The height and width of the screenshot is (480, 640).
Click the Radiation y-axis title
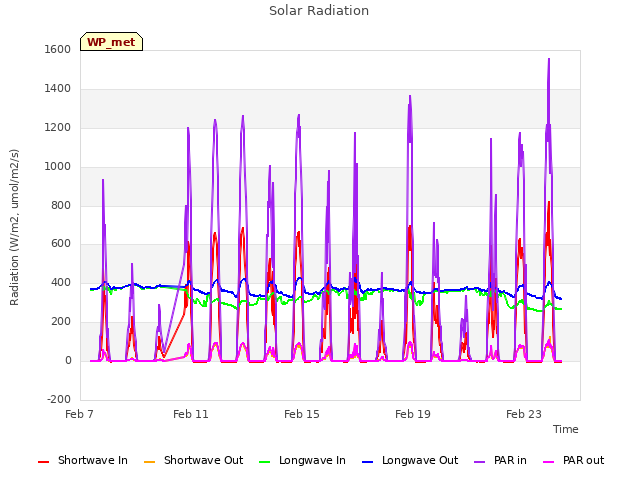pyautogui.click(x=14, y=227)
